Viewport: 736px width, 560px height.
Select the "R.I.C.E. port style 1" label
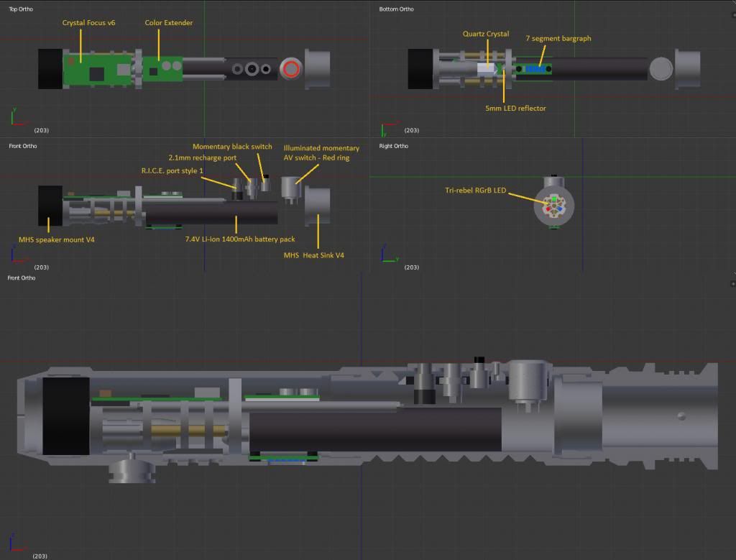click(x=172, y=170)
